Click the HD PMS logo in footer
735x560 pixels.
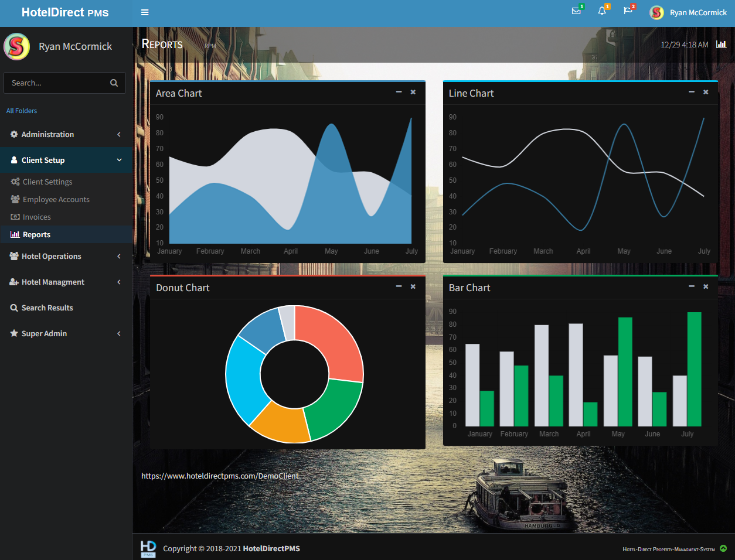(x=148, y=548)
